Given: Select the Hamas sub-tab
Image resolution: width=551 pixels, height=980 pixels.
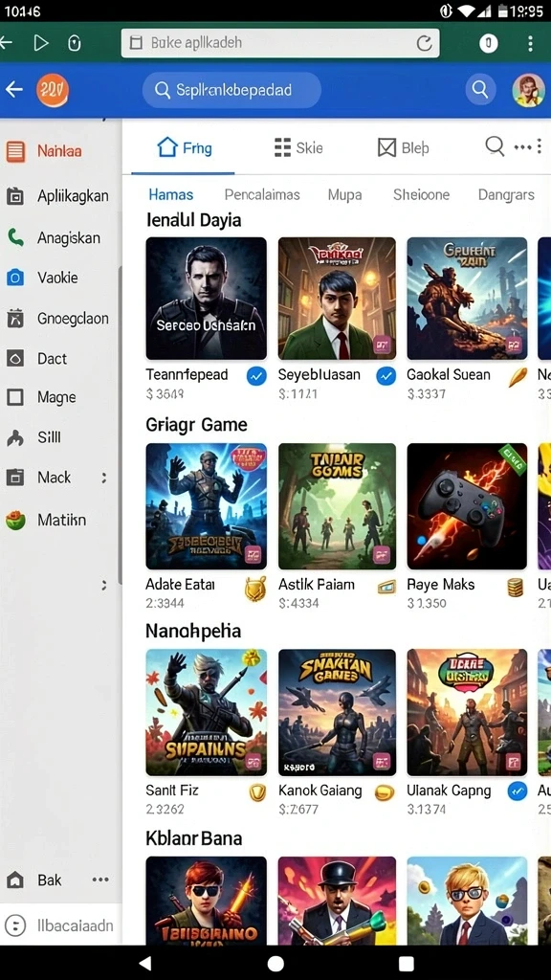Looking at the screenshot, I should click(170, 195).
